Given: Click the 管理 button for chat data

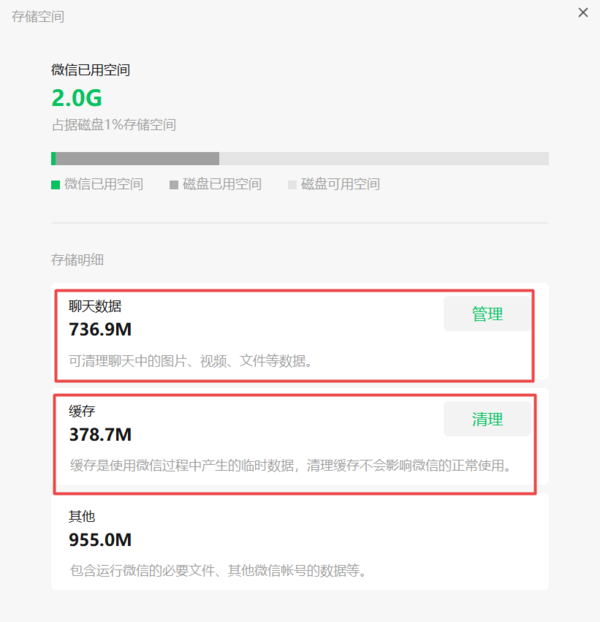Looking at the screenshot, I should tap(487, 314).
